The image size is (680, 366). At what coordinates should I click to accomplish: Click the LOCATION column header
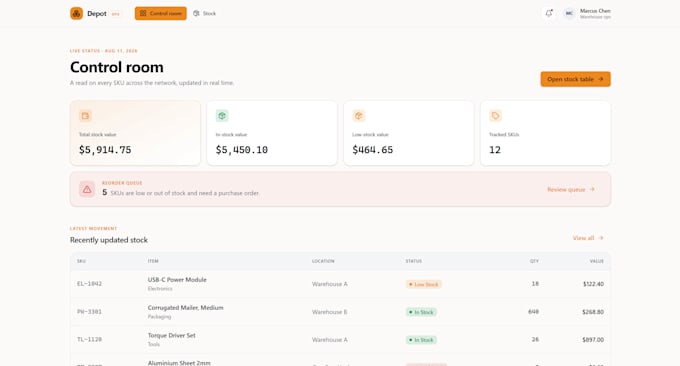(x=323, y=261)
